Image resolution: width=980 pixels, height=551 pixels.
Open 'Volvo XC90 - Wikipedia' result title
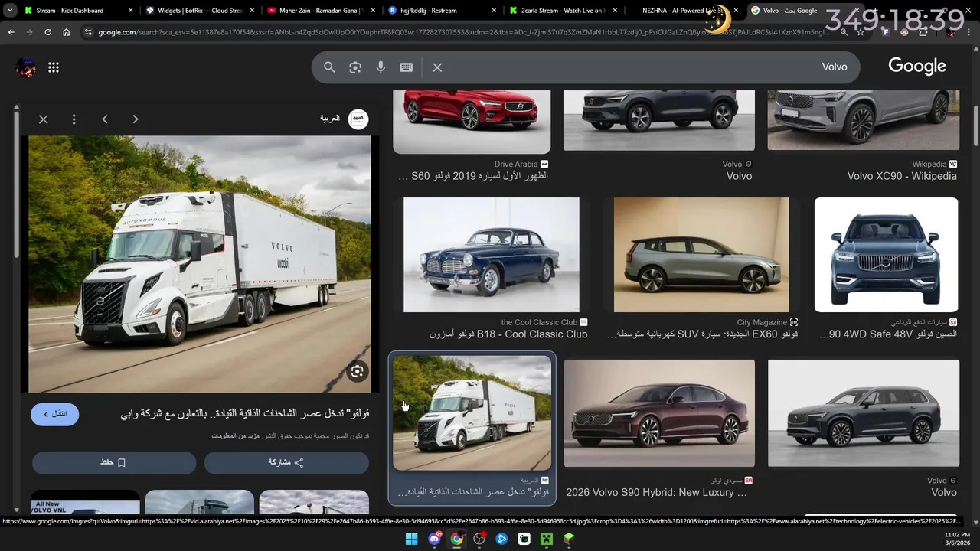pos(902,176)
